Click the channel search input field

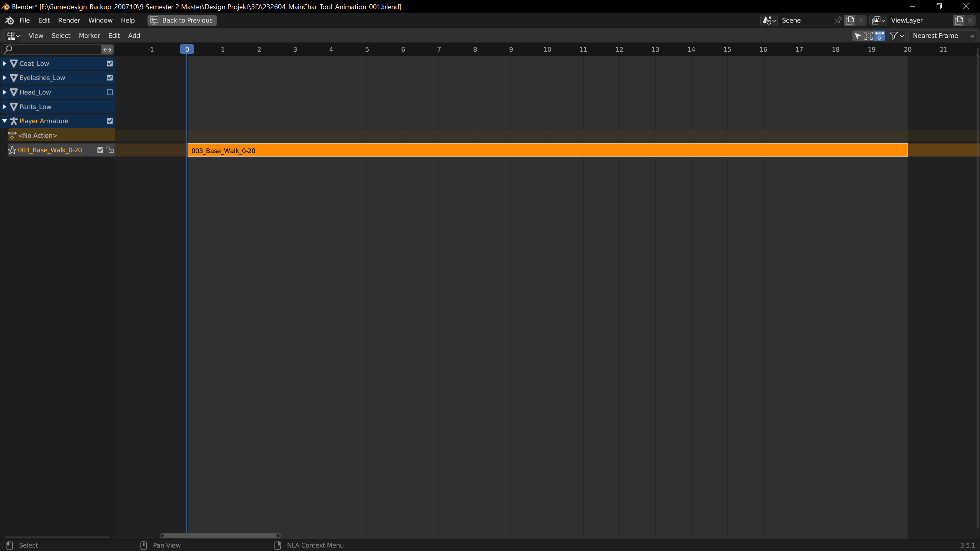52,49
